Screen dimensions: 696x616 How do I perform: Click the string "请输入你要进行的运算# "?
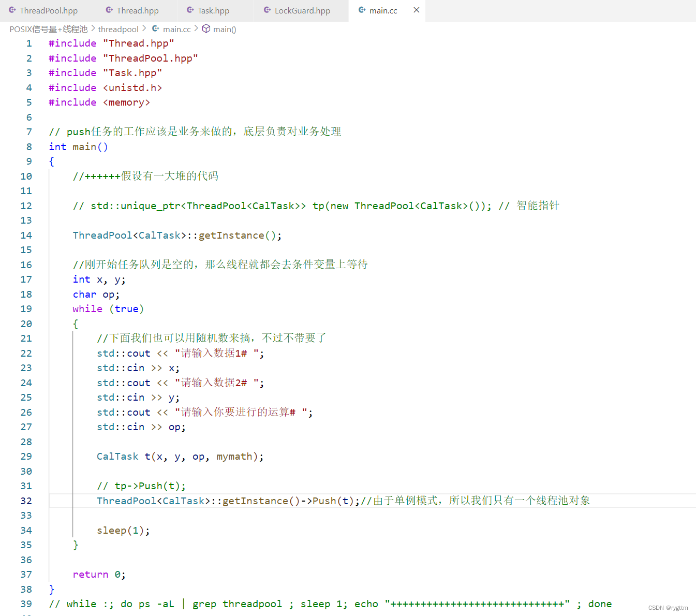241,413
